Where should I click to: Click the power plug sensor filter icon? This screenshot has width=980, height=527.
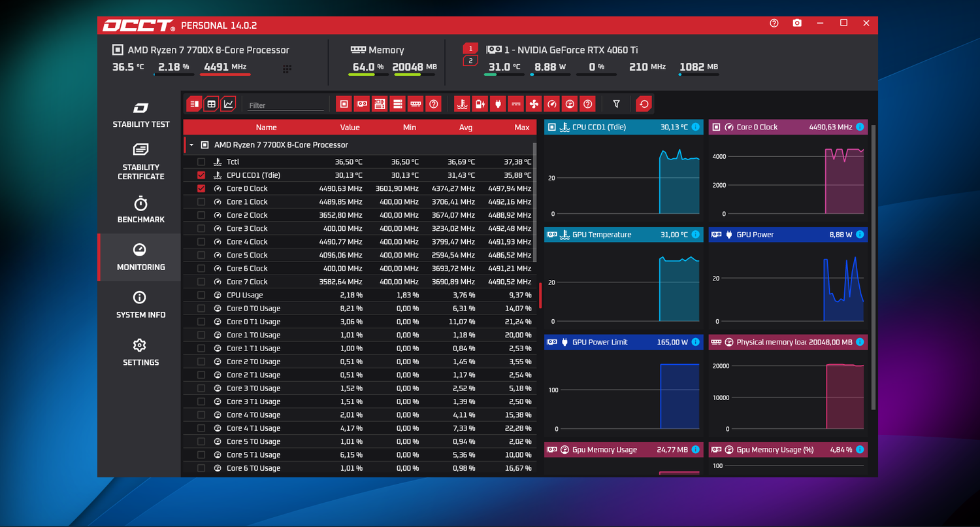(498, 103)
